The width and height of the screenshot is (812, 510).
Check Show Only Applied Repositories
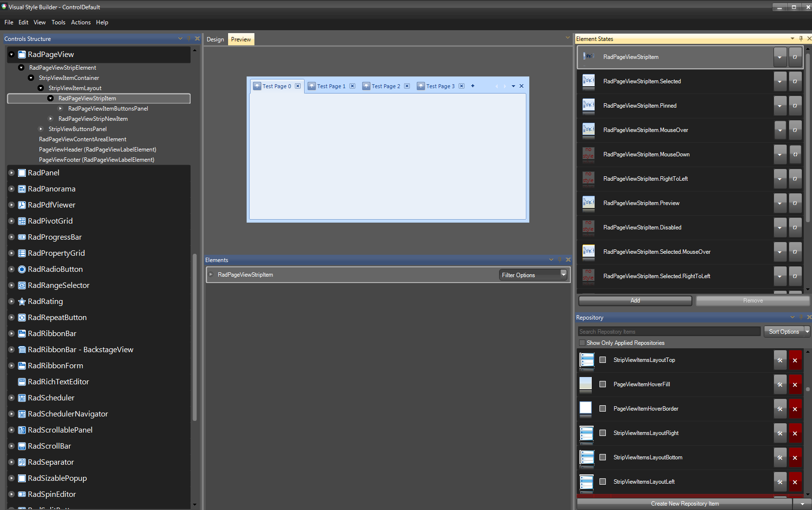pos(582,343)
